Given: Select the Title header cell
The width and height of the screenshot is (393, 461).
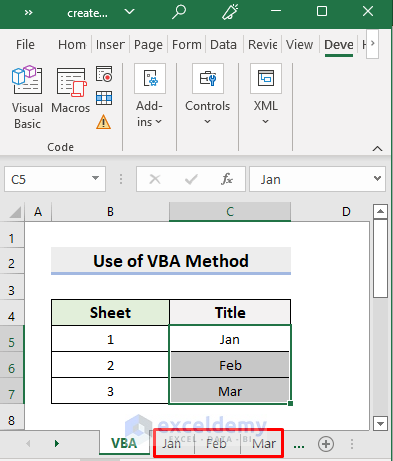Looking at the screenshot, I should (230, 313).
